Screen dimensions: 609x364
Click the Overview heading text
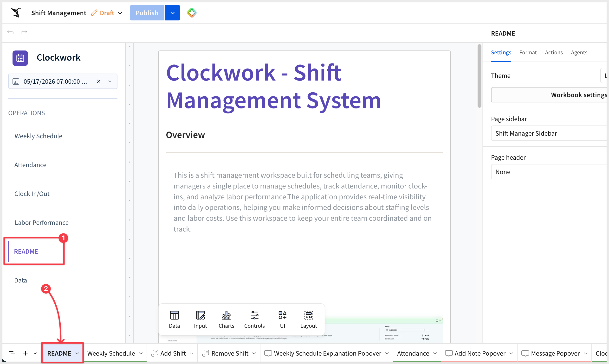[185, 135]
